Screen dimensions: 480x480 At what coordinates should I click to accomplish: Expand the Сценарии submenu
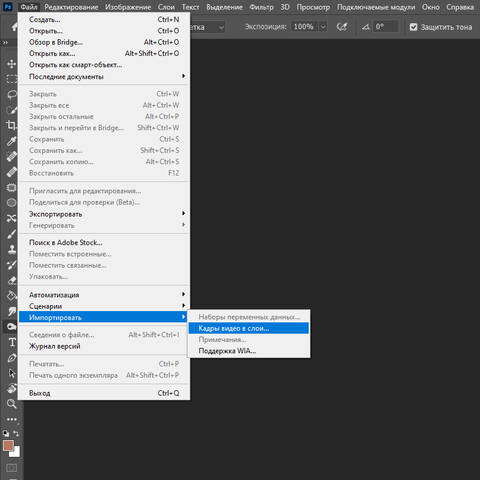point(104,306)
